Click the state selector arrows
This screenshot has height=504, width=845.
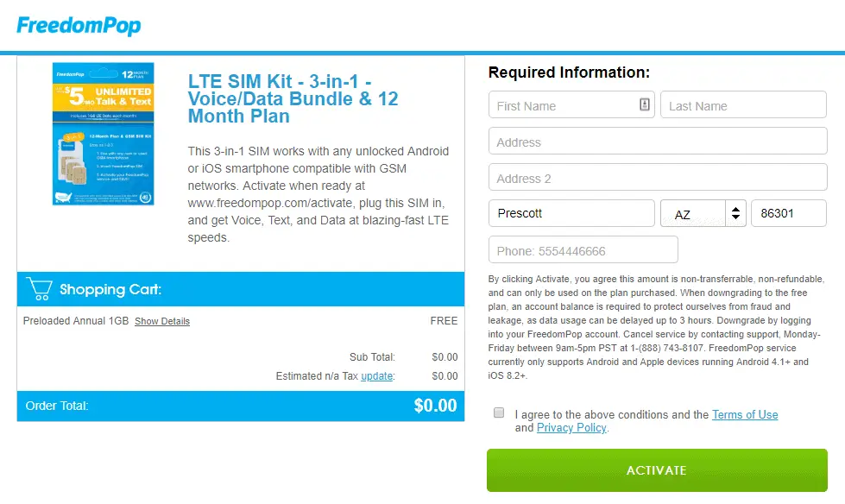point(735,213)
